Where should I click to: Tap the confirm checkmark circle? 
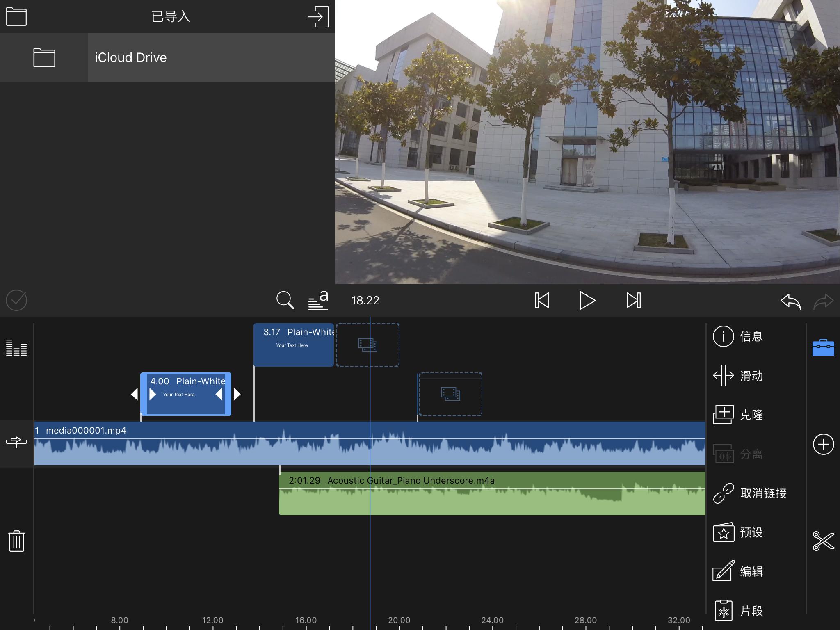point(16,300)
